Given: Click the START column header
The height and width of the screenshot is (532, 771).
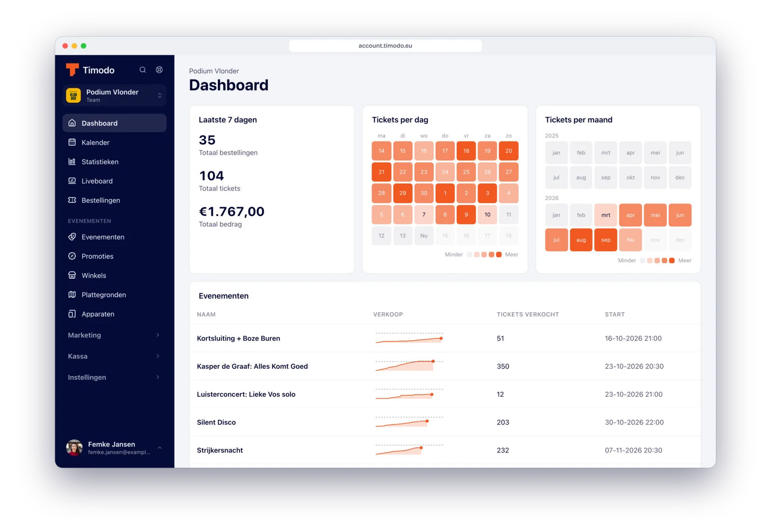Looking at the screenshot, I should click(615, 314).
